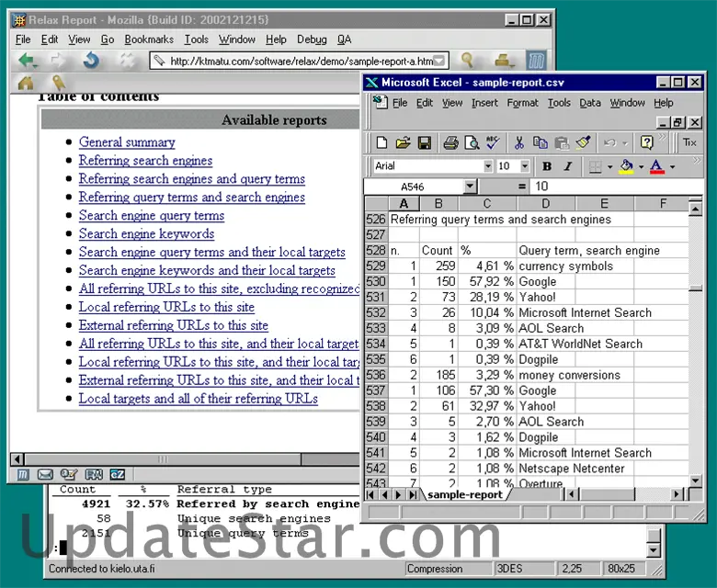Viewport: 717px width, 588px height.
Task: Open the Office Assistant help icon in Excel
Action: click(646, 143)
